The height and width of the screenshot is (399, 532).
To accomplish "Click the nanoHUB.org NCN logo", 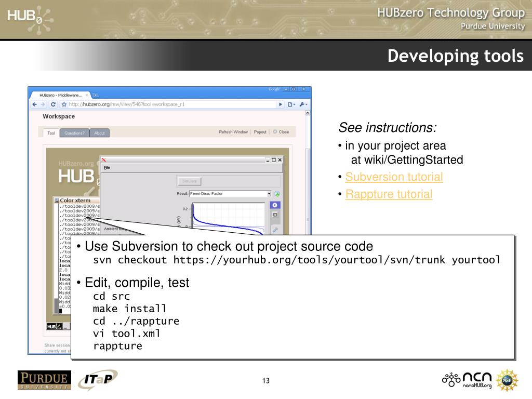I will pyautogui.click(x=467, y=380).
